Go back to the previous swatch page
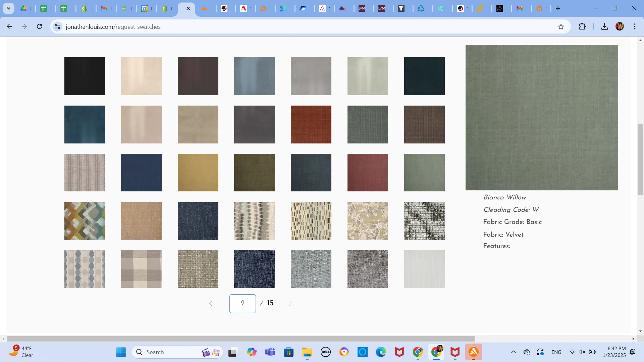 pos(211,303)
